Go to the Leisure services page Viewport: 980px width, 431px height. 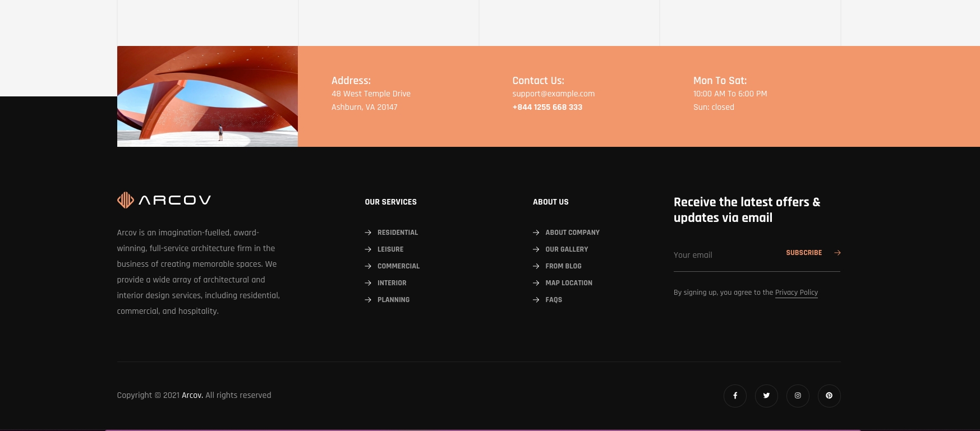click(x=390, y=249)
